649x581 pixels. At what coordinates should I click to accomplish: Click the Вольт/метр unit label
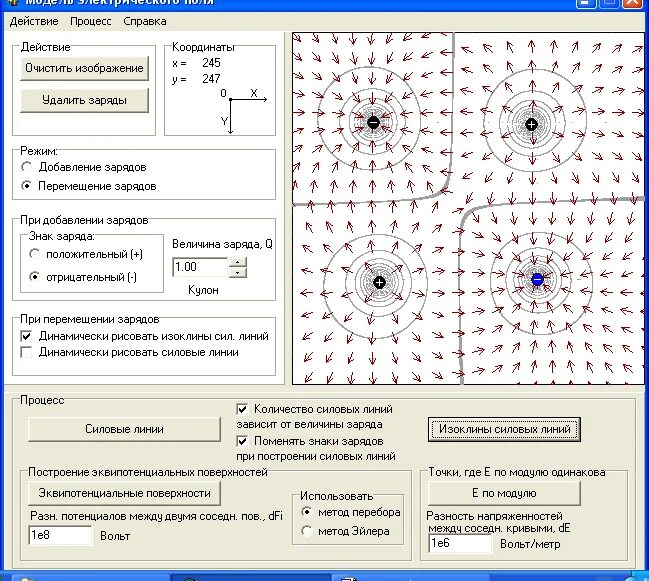tap(530, 544)
